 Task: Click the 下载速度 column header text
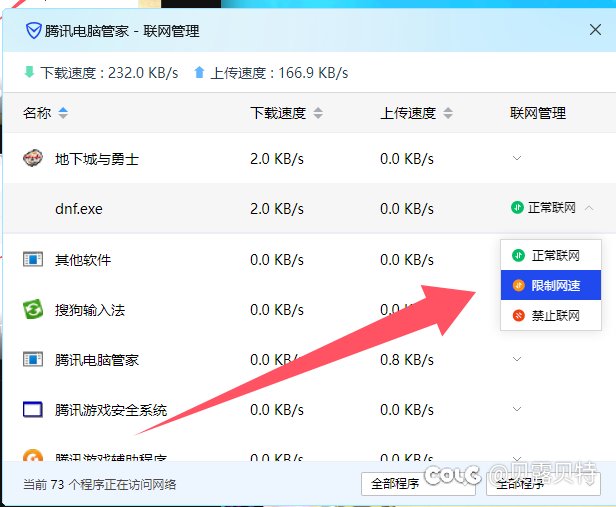coord(278,113)
